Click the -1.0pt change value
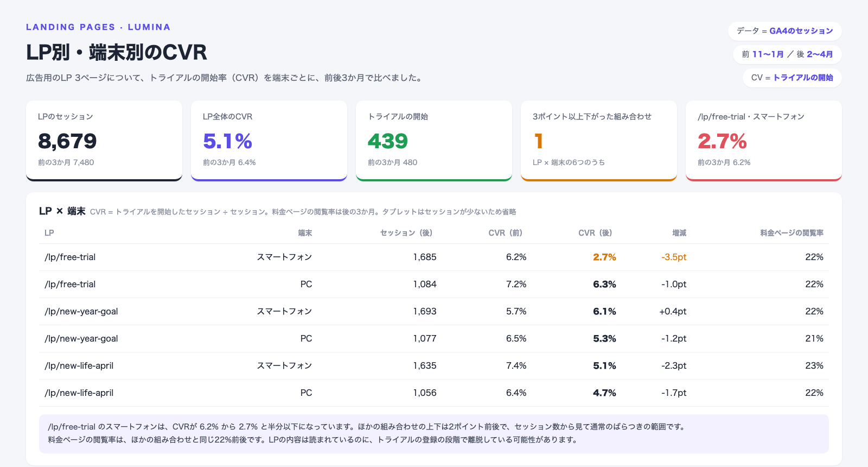 (674, 285)
